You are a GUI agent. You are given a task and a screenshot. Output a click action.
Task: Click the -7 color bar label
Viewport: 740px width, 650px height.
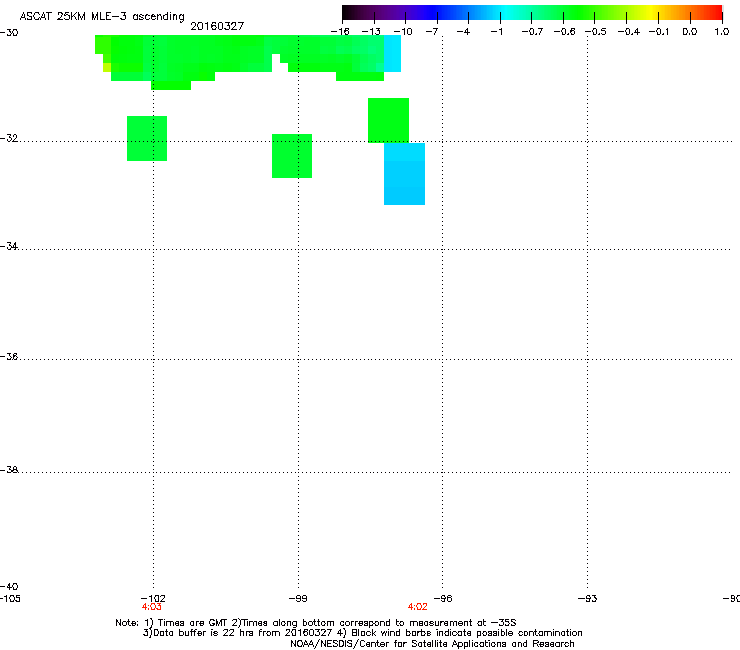point(432,32)
